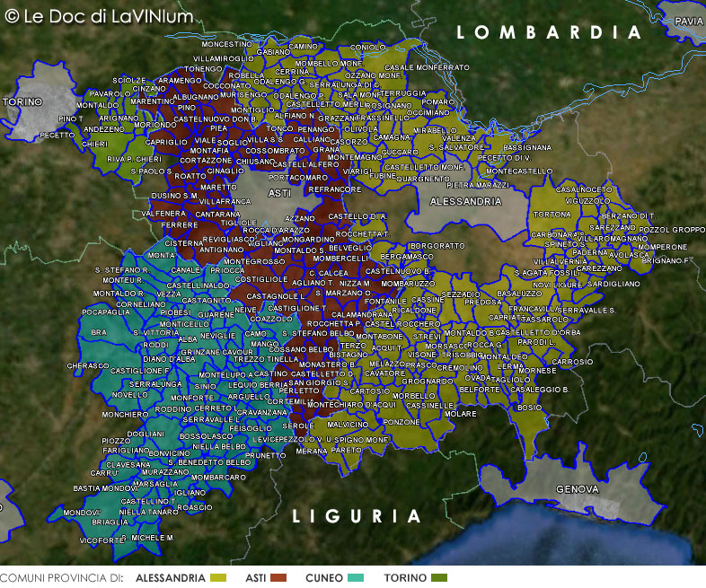The height and width of the screenshot is (588, 706).
Task: Select the teal Cuneo legend swatch
Action: point(358,578)
